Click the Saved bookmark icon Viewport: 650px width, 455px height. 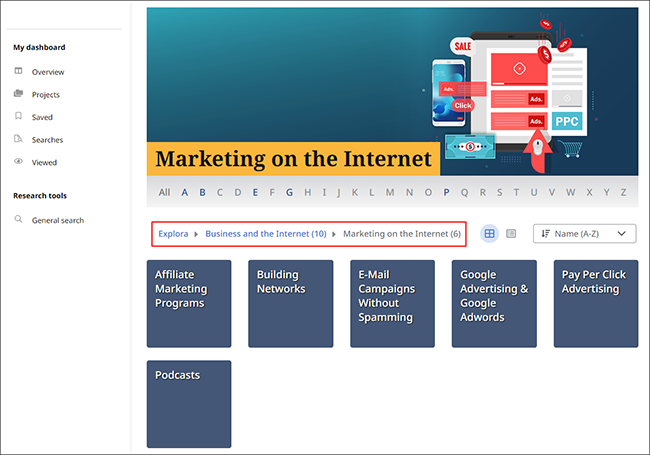coord(18,116)
